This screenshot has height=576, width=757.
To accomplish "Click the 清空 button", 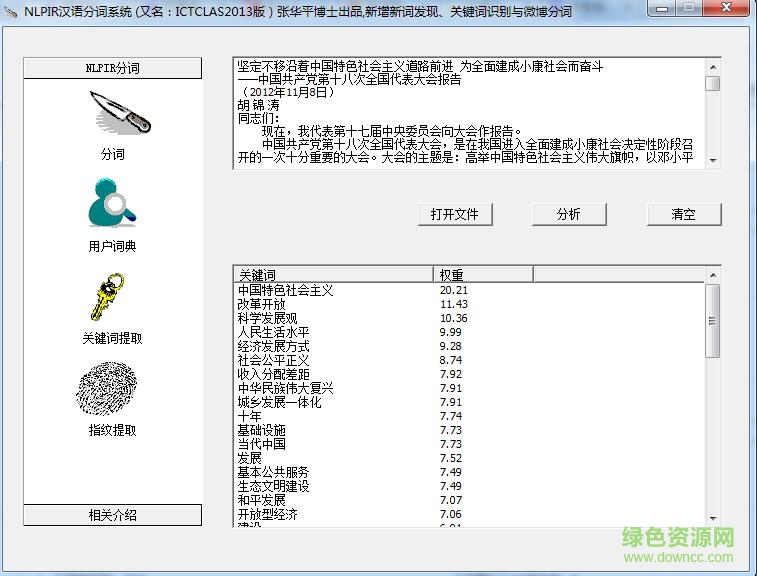I will (x=684, y=214).
